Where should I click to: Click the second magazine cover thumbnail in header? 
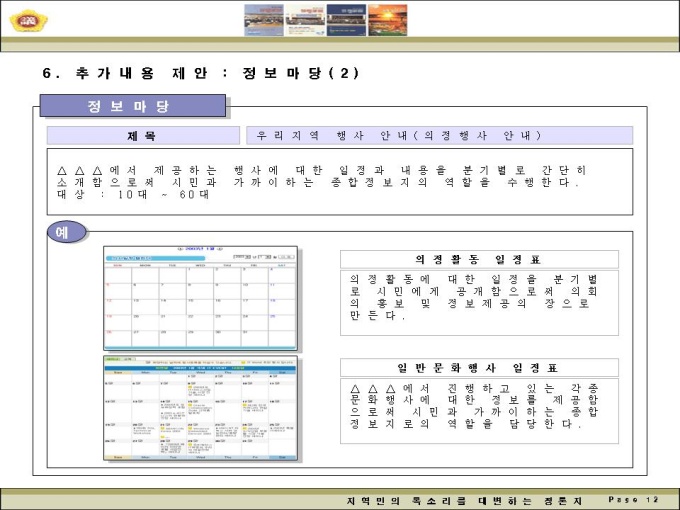coord(305,20)
